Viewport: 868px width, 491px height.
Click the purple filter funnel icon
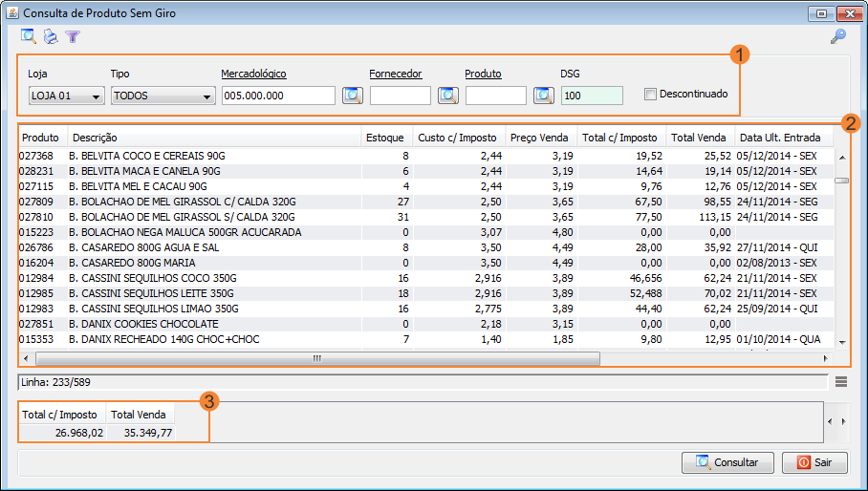pos(72,36)
